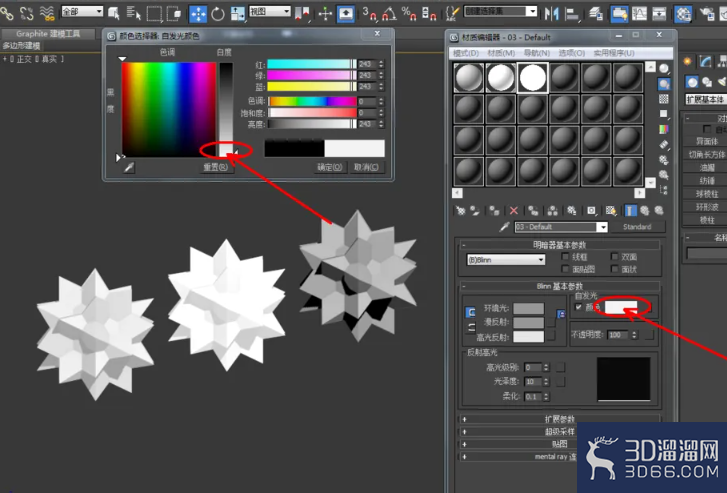The width and height of the screenshot is (727, 493).
Task: Toggle the checkered background icon for samples
Action: [664, 99]
